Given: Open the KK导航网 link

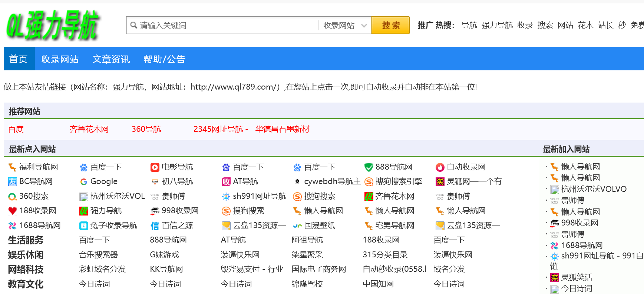Looking at the screenshot, I should (166, 269).
